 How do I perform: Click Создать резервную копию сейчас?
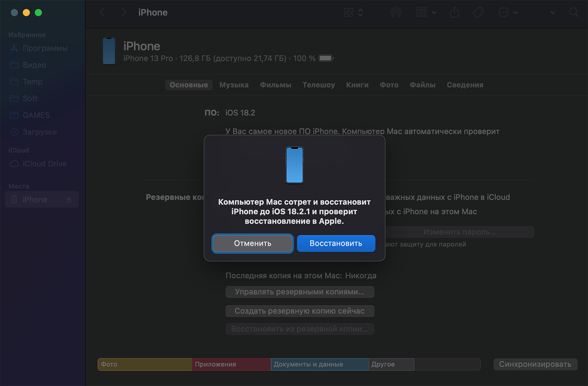pyautogui.click(x=300, y=311)
